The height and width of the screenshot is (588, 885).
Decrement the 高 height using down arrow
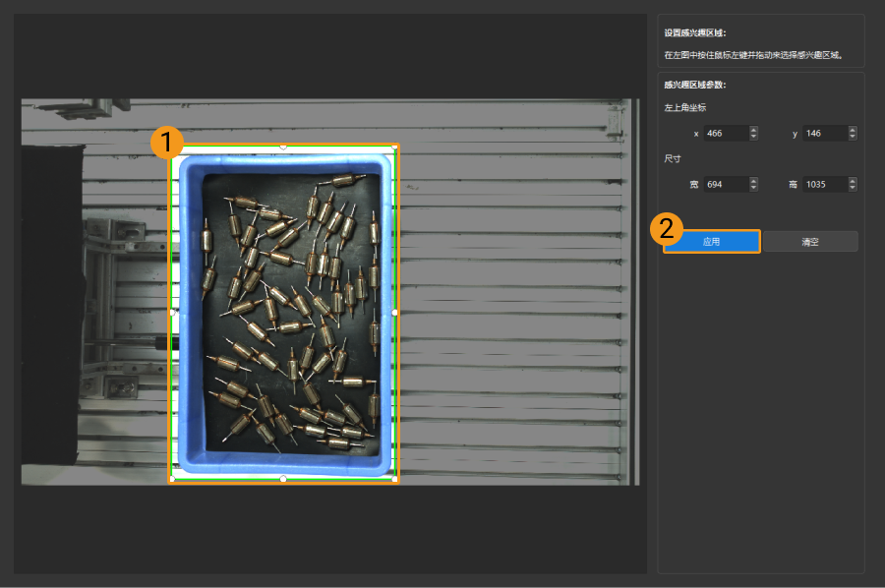(x=853, y=188)
